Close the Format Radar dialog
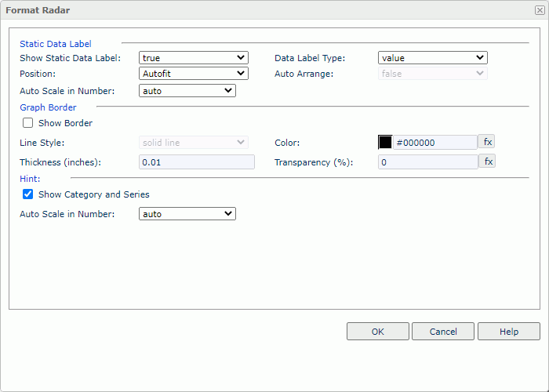The height and width of the screenshot is (392, 549). (x=540, y=10)
